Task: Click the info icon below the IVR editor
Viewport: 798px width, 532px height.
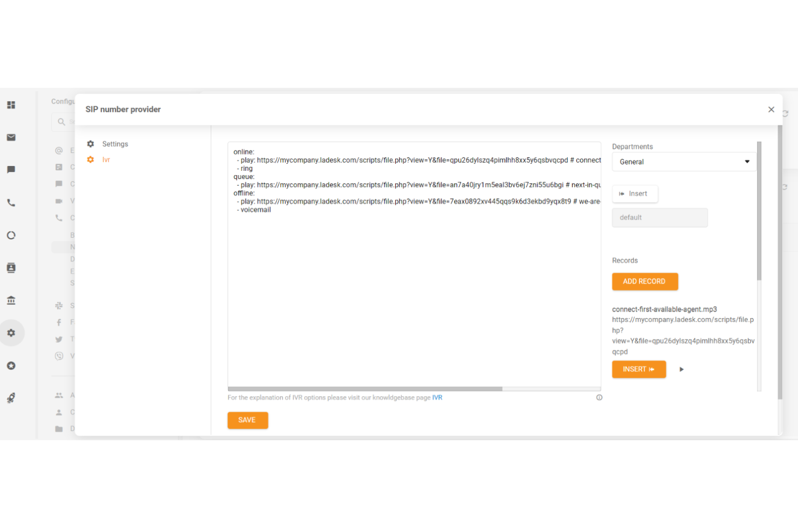Action: point(599,398)
